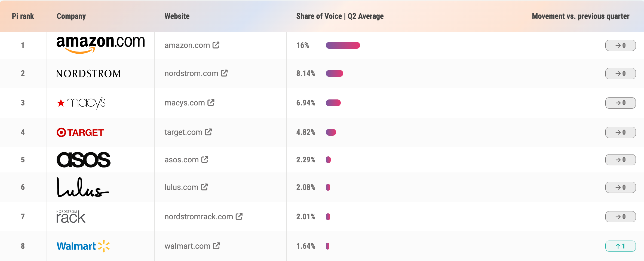Click external link icon next to nordstrom.com
Viewport: 644px width, 261px height.
click(x=224, y=73)
